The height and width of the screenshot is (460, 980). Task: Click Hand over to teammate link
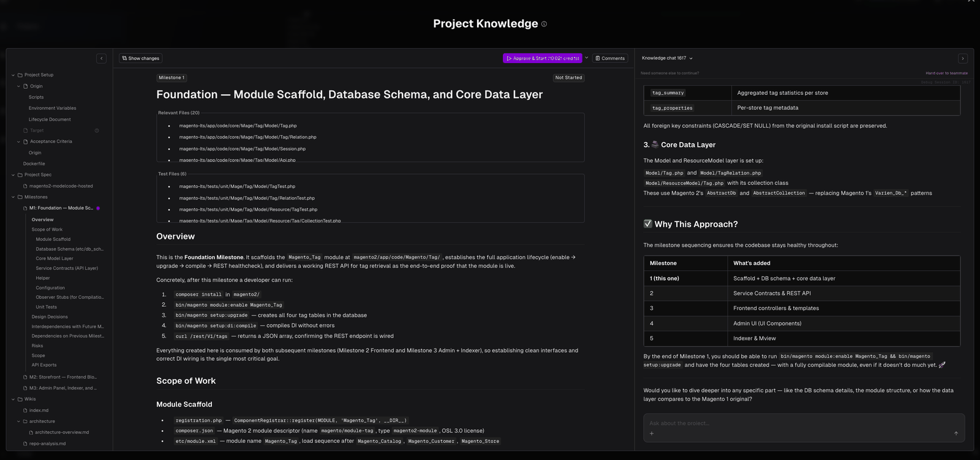tap(947, 73)
